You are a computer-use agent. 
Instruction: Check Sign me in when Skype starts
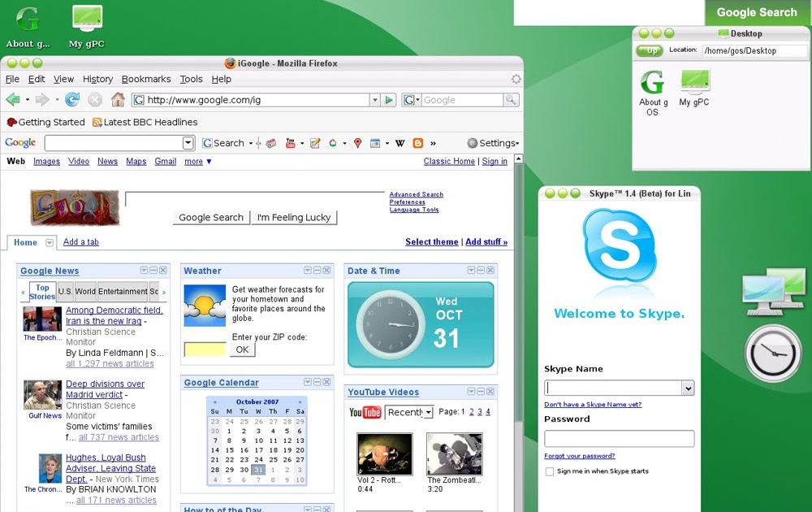tap(550, 471)
